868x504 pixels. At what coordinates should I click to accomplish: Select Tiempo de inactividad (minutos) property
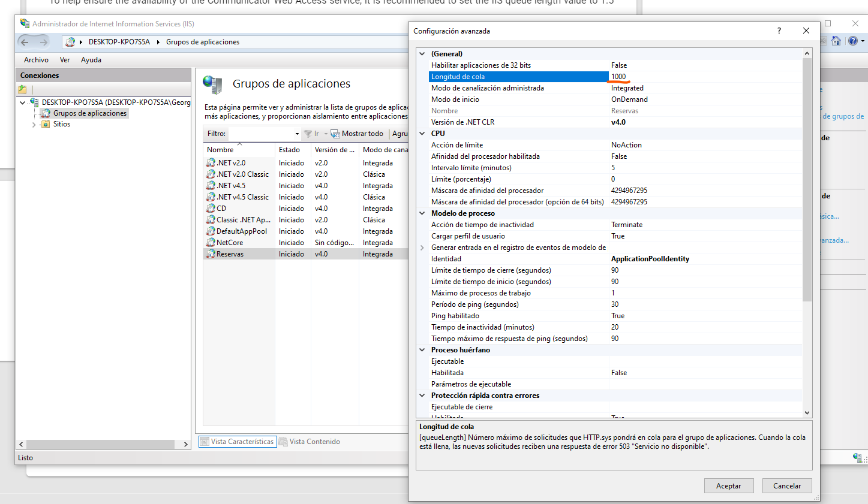pyautogui.click(x=615, y=327)
